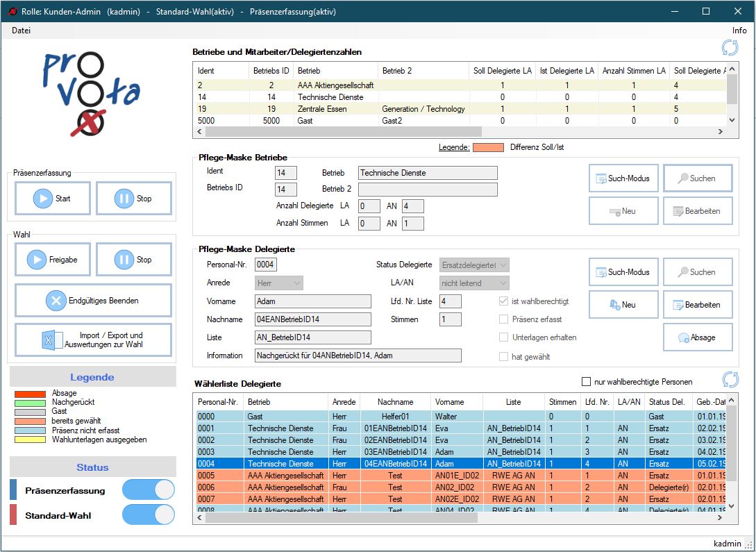Image resolution: width=756 pixels, height=552 pixels.
Task: Toggle the Standard-Wahl status switch
Action: click(x=148, y=515)
